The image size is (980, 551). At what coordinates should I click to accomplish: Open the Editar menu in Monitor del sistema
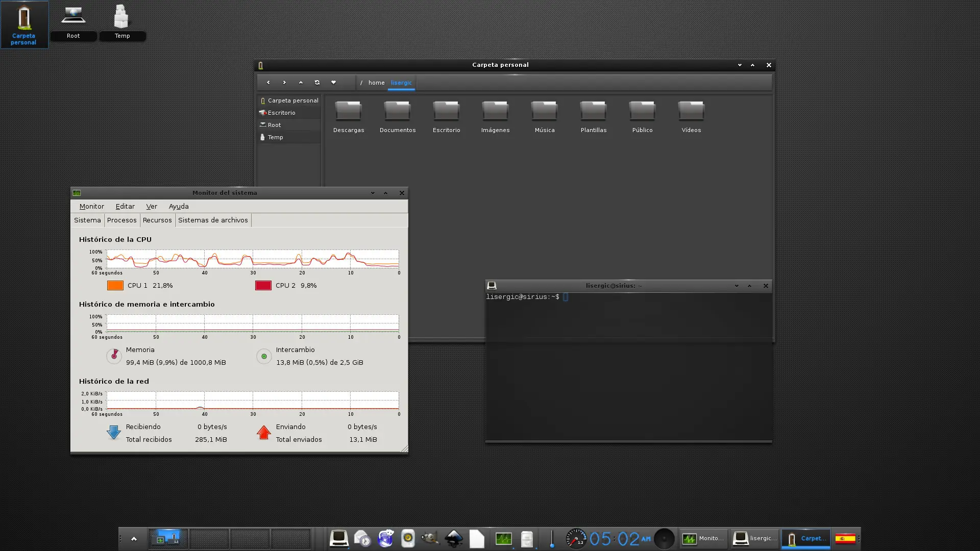125,206
